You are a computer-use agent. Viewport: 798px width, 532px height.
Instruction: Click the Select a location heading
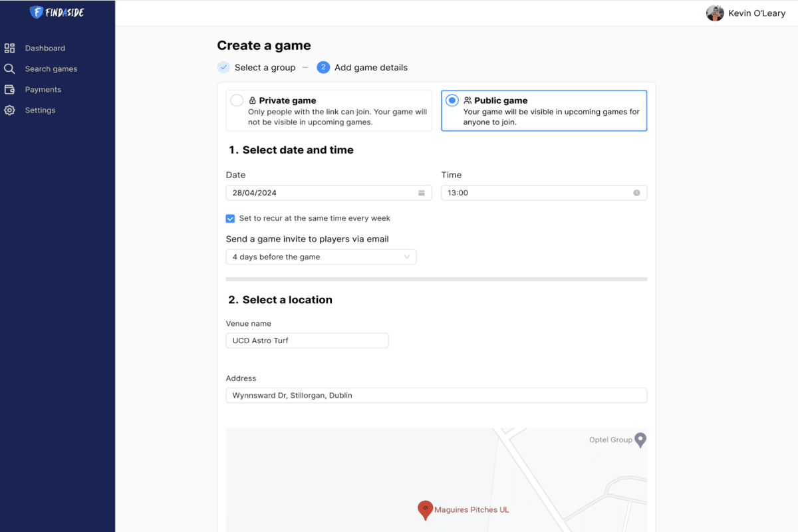point(280,300)
